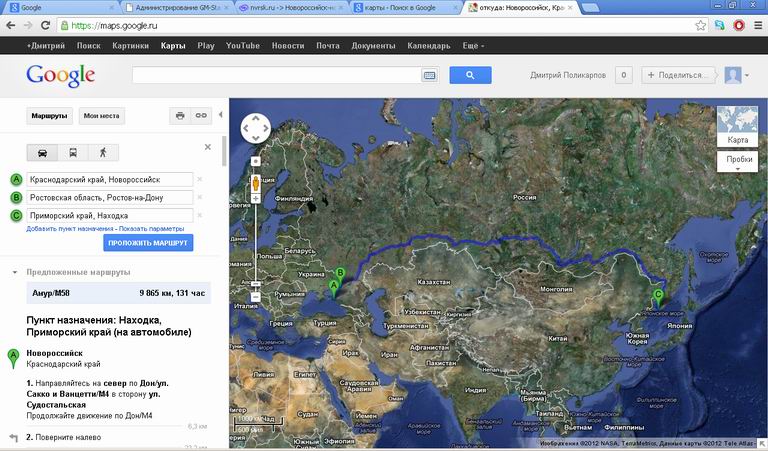Select the Амур/M58 suggested route
Viewport: 768px width, 451px height.
[x=119, y=293]
